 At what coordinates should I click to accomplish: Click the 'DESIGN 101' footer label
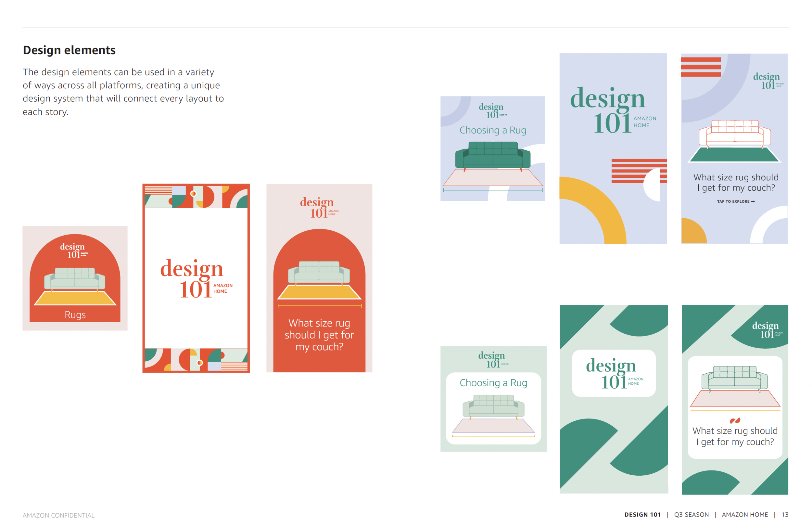click(642, 514)
